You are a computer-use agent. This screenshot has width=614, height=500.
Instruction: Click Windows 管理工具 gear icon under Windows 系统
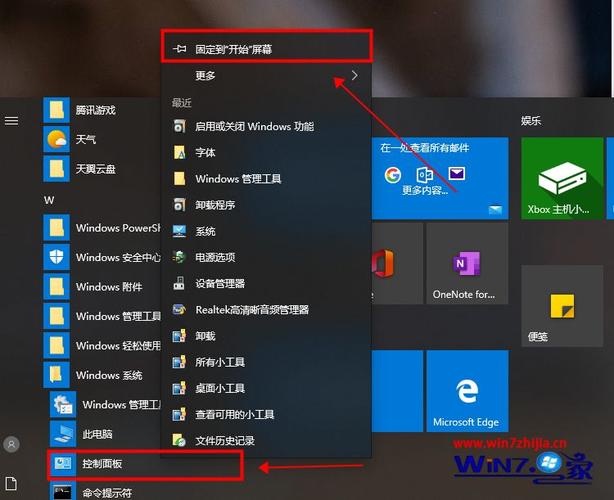click(x=63, y=404)
